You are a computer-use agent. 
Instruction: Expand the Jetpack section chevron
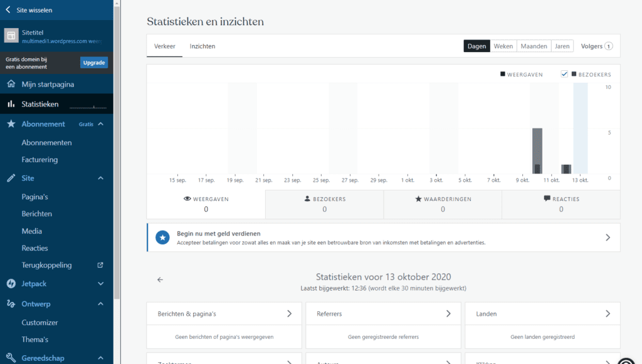(x=101, y=283)
